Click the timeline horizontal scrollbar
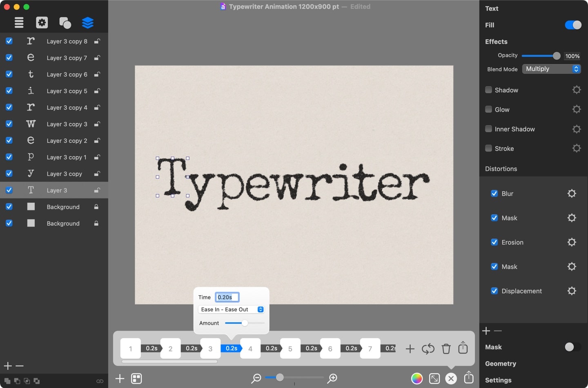The width and height of the screenshot is (588, 388). [169, 361]
